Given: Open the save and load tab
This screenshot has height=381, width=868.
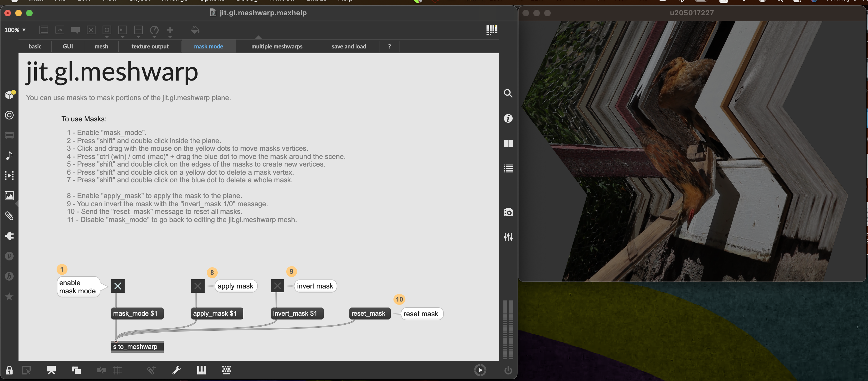Looking at the screenshot, I should click(349, 47).
